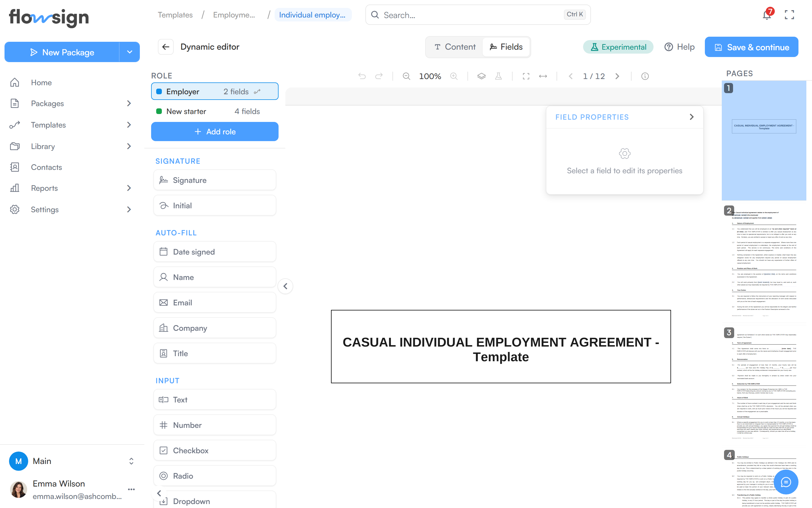
Task: Pick the Company auto-fill field
Action: [x=215, y=328]
